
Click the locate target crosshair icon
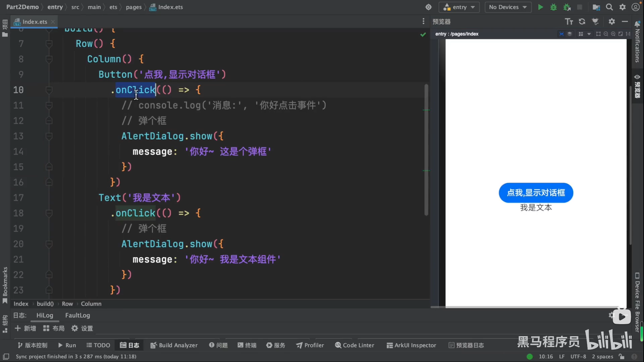coord(429,7)
